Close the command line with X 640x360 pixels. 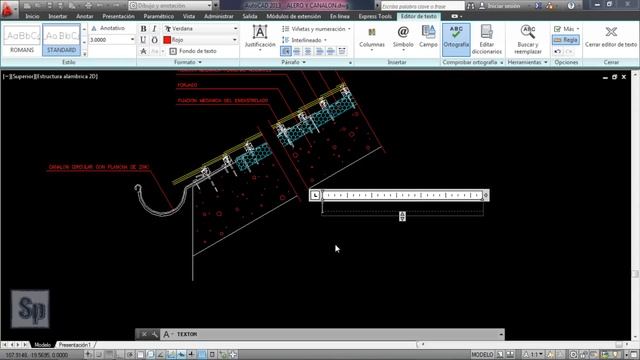tap(144, 334)
